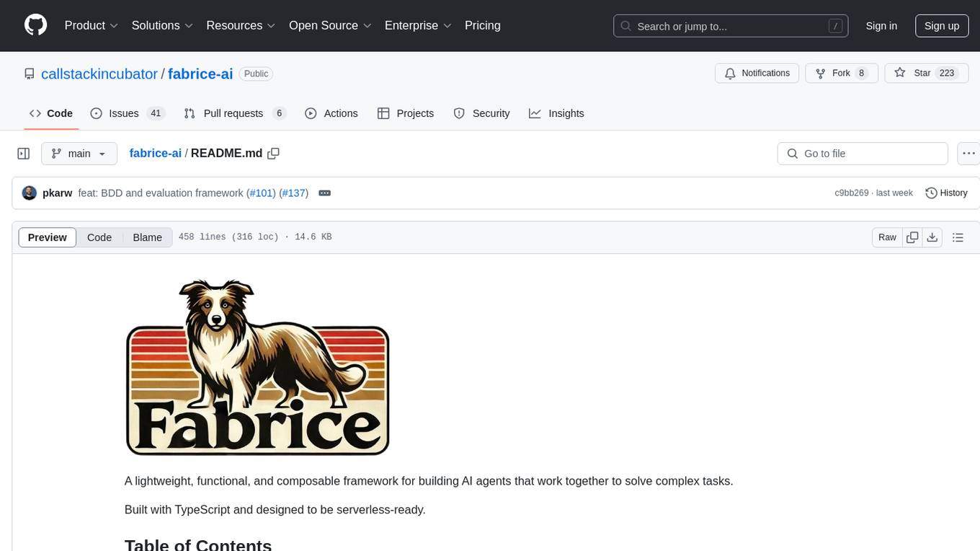The image size is (980, 551).
Task: Open the Issues tab
Action: coord(128,113)
